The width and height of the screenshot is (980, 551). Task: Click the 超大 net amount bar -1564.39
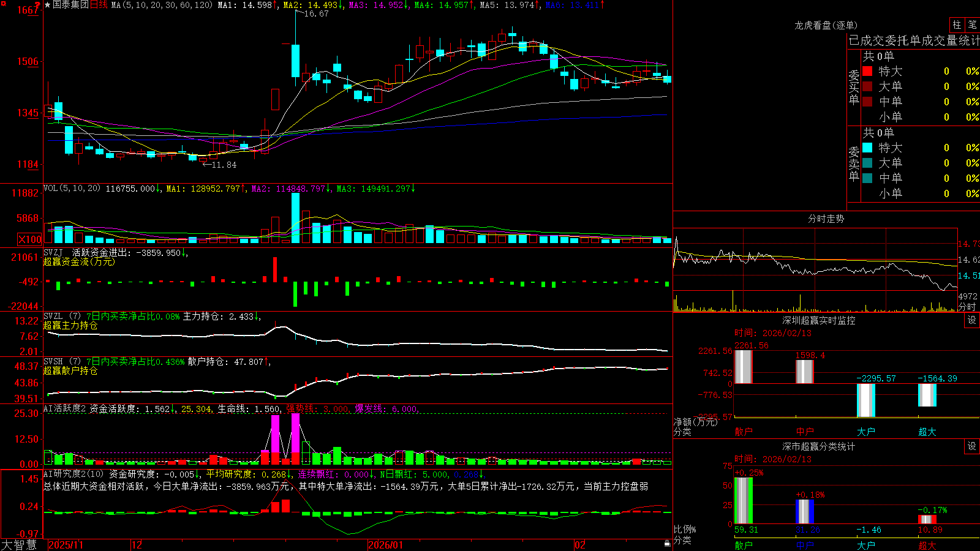927,395
